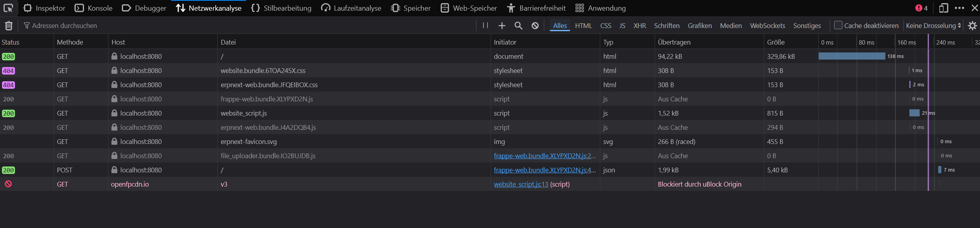Open Keine Drosselung throttling dropdown

pyautogui.click(x=933, y=26)
